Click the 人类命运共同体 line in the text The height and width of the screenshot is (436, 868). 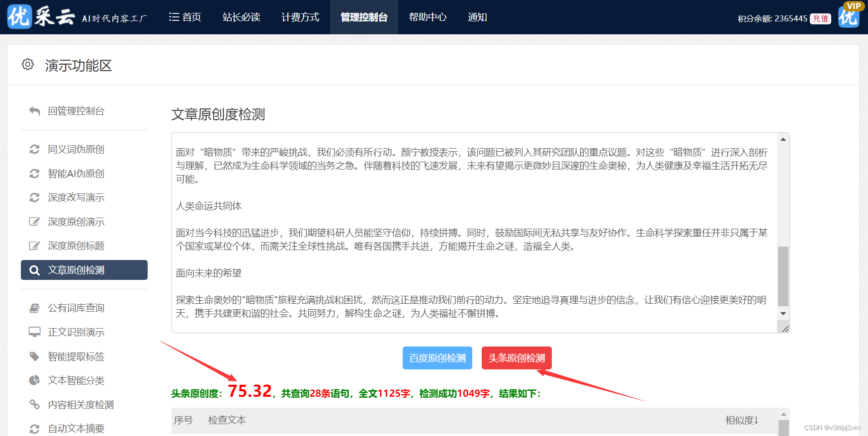tap(209, 206)
